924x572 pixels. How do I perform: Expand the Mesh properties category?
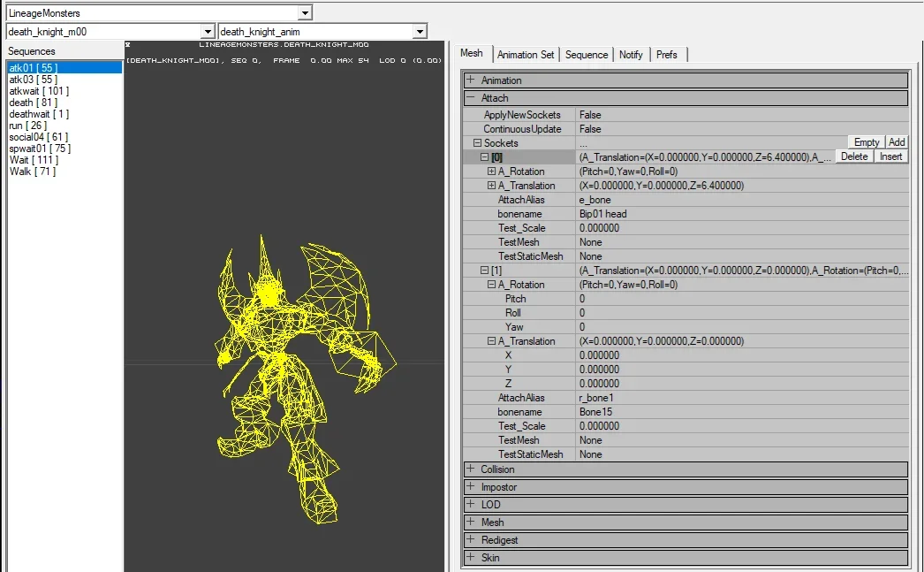[x=470, y=522]
